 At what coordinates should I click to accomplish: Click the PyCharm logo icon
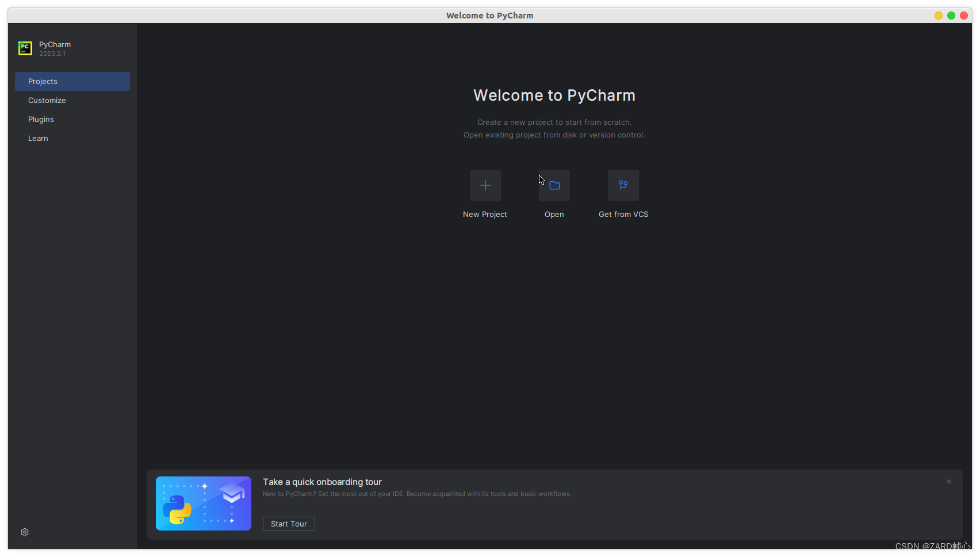click(25, 48)
